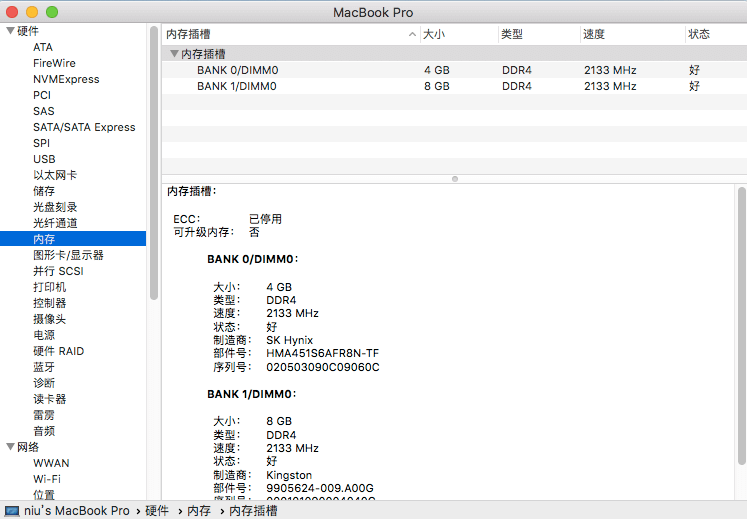Show 电源 power information
The width and height of the screenshot is (747, 519).
44,335
